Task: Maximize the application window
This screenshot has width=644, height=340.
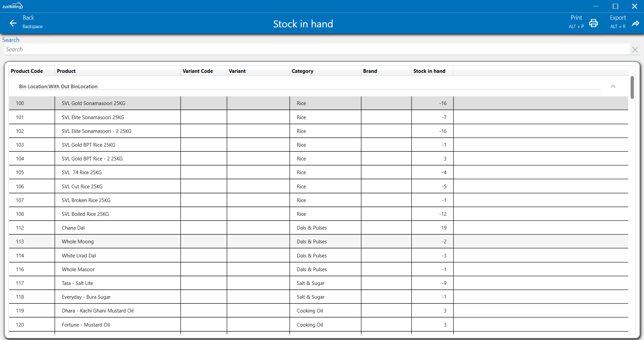Action: click(615, 6)
